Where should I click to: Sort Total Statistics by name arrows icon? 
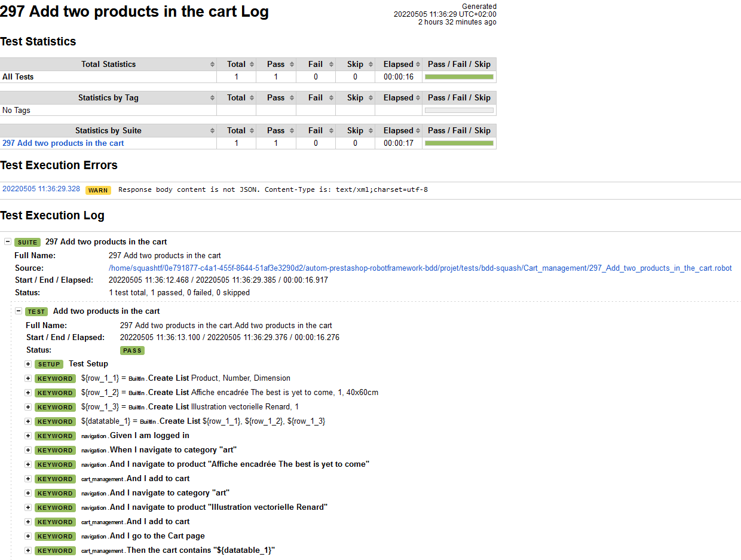pos(212,65)
